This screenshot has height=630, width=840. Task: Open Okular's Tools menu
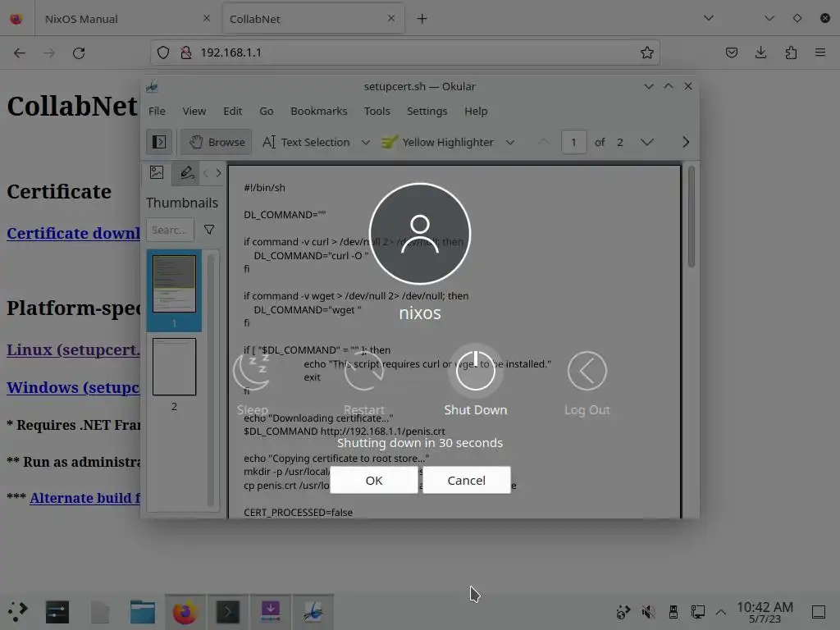(377, 111)
